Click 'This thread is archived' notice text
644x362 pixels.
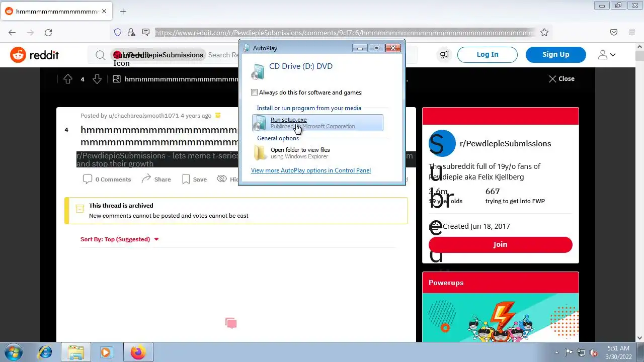click(121, 206)
